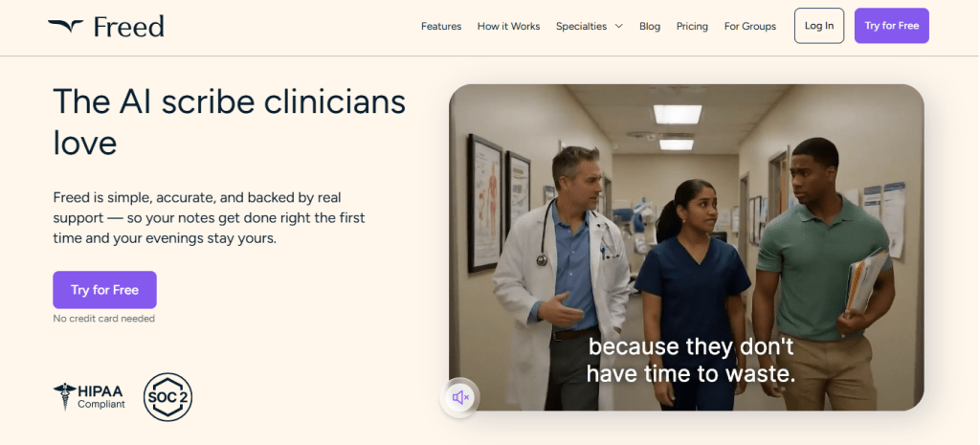Click the video caption 'because they don't have time to waste'

coord(691,360)
